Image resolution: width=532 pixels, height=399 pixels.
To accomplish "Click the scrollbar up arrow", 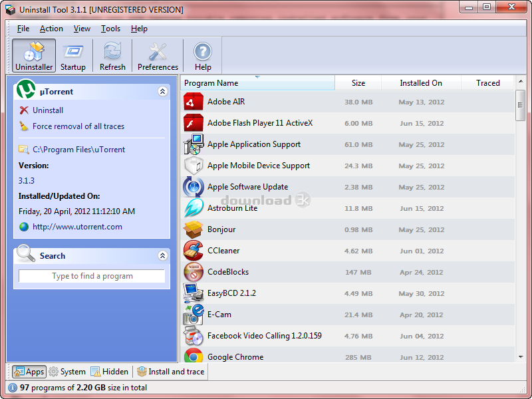I will pos(521,81).
